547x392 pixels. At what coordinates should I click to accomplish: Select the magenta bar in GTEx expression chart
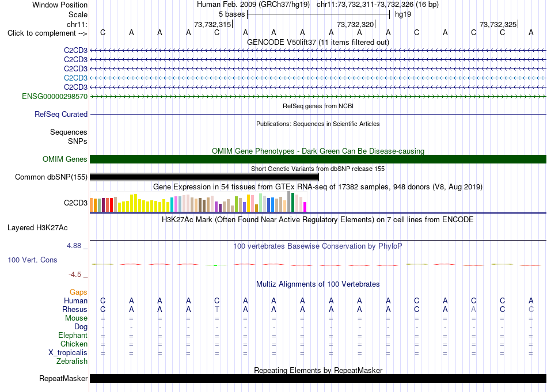point(305,207)
